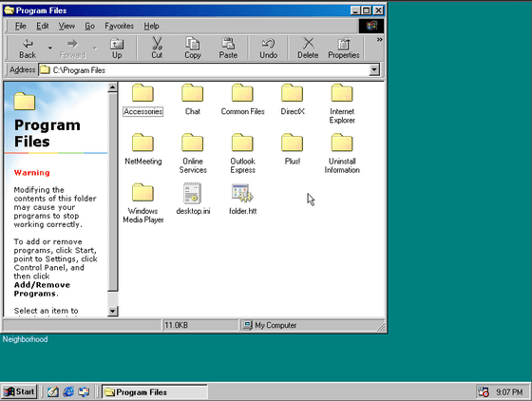
Task: Open the Edit menu
Action: click(43, 26)
